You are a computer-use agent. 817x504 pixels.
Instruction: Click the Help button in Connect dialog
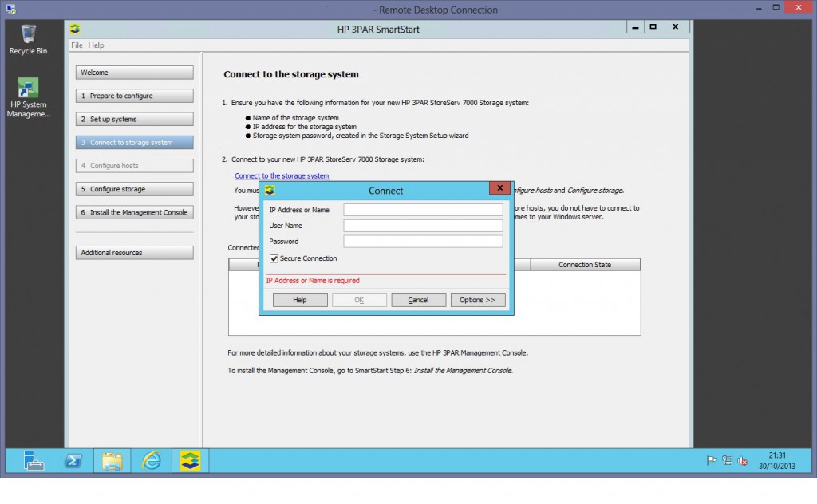click(x=300, y=300)
